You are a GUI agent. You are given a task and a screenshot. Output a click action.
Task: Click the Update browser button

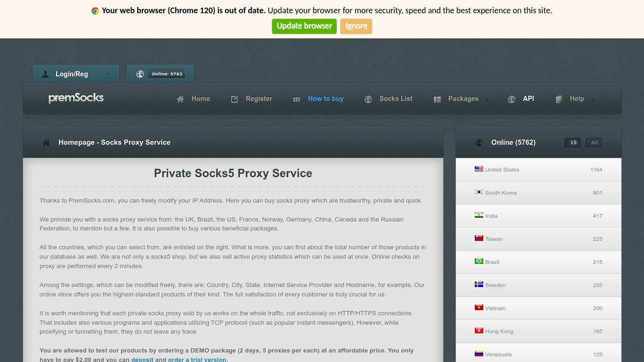(x=304, y=26)
